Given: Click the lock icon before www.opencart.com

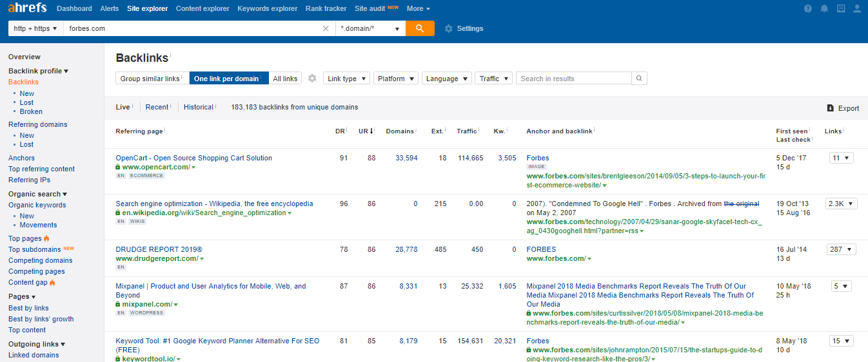Looking at the screenshot, I should 118,167.
